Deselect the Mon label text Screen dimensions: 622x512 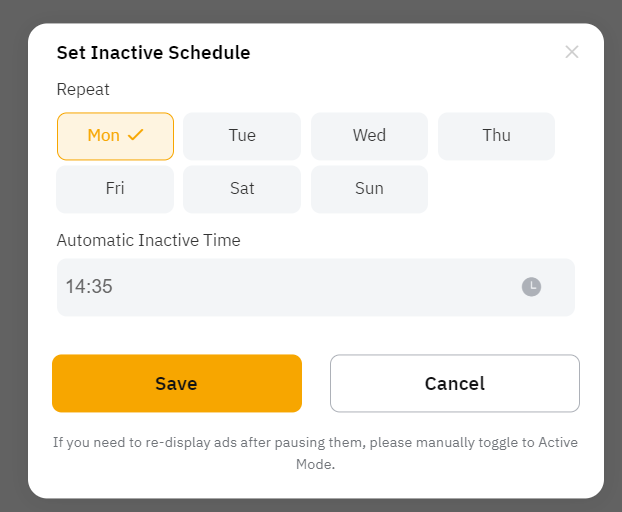coord(103,136)
